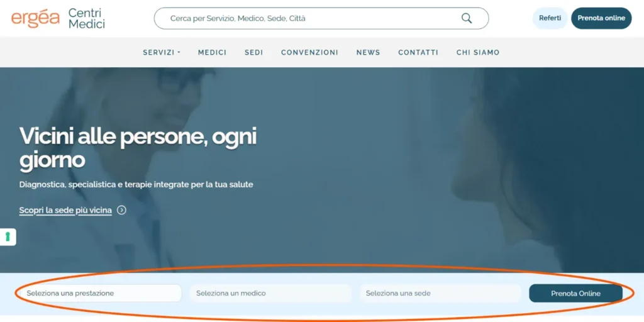The width and height of the screenshot is (644, 322).
Task: Click the Prenota online header button
Action: click(601, 18)
